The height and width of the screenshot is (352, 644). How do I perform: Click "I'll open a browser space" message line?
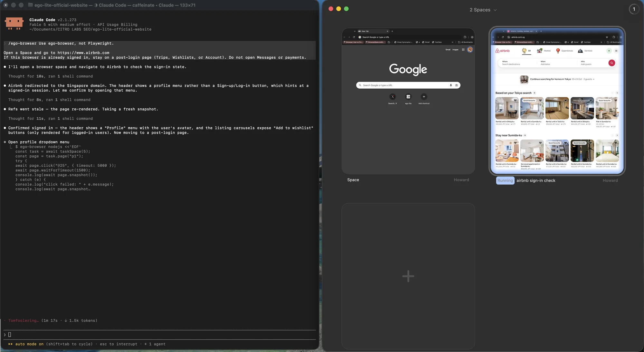click(x=97, y=67)
